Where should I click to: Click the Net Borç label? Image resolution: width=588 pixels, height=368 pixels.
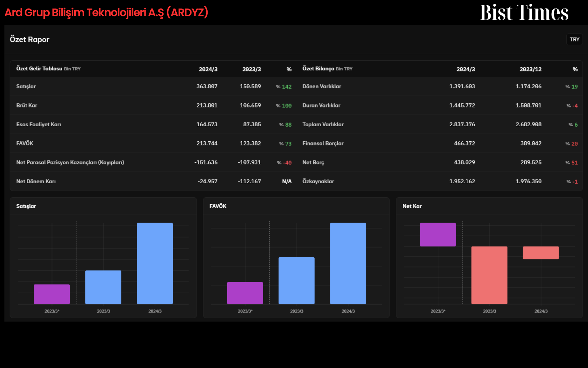tap(313, 162)
